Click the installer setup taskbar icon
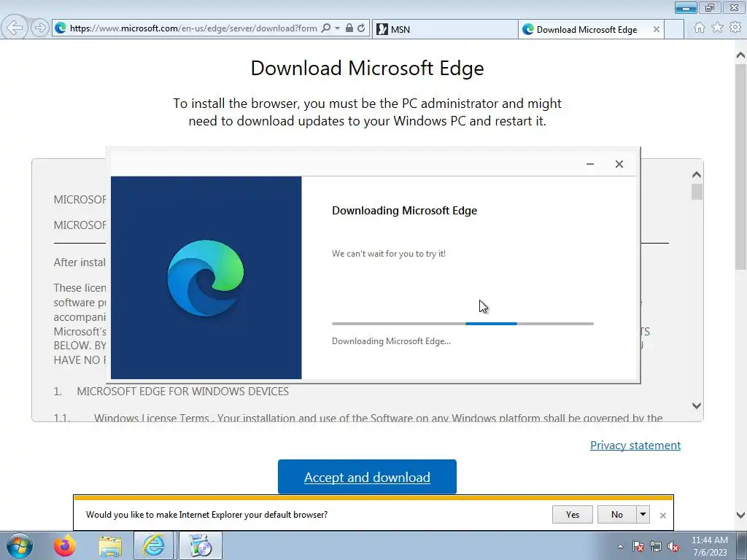The image size is (747, 560). pos(201,545)
